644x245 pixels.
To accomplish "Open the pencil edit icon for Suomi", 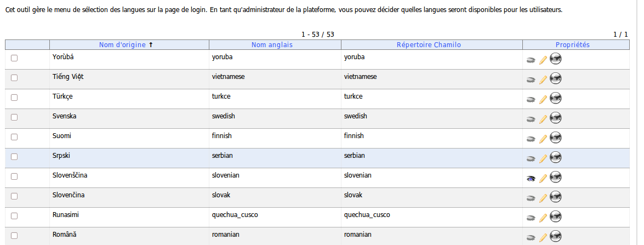I will coord(543,139).
